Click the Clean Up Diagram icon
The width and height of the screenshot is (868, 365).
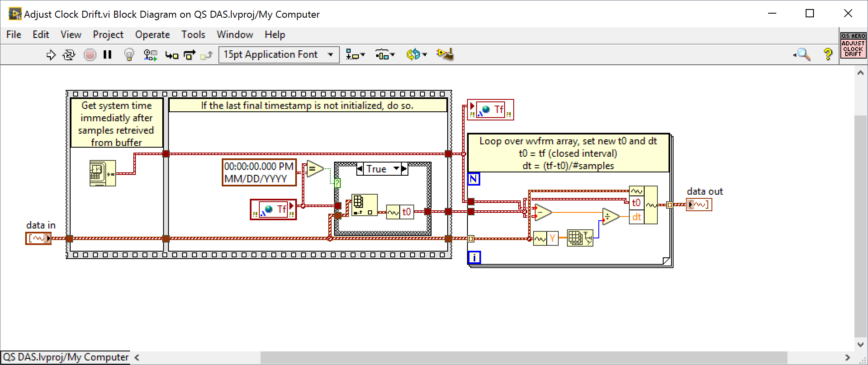click(x=445, y=54)
